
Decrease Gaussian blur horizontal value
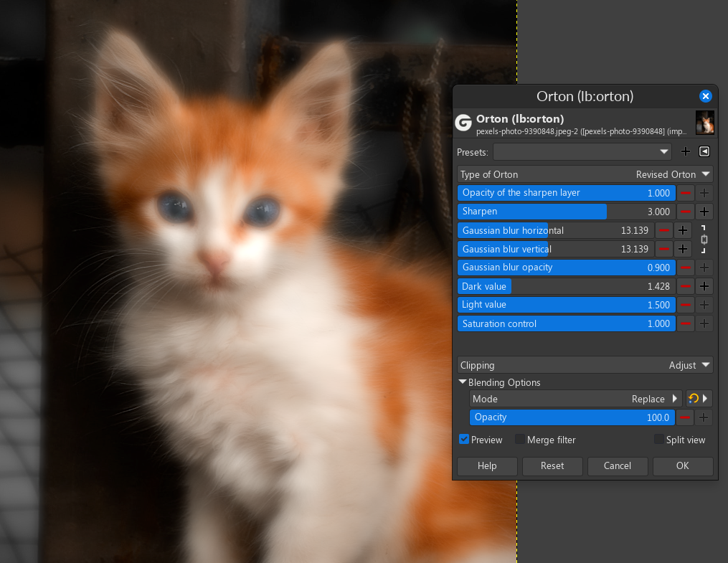664,230
